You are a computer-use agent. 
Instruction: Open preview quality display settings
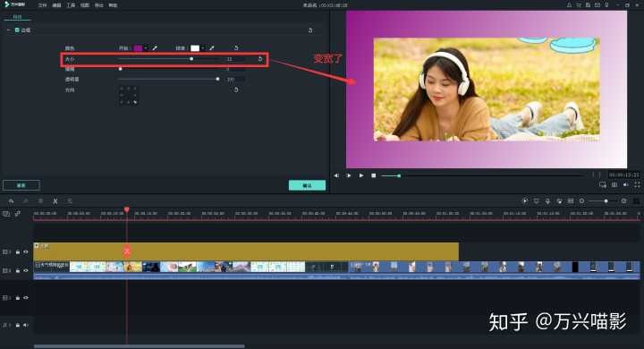[x=603, y=185]
